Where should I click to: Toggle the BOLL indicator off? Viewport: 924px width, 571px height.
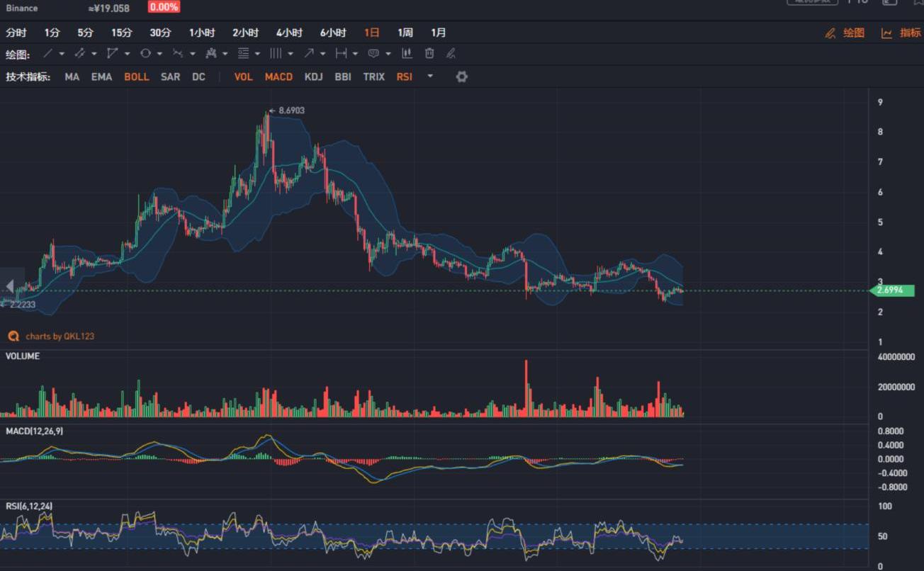[x=136, y=77]
